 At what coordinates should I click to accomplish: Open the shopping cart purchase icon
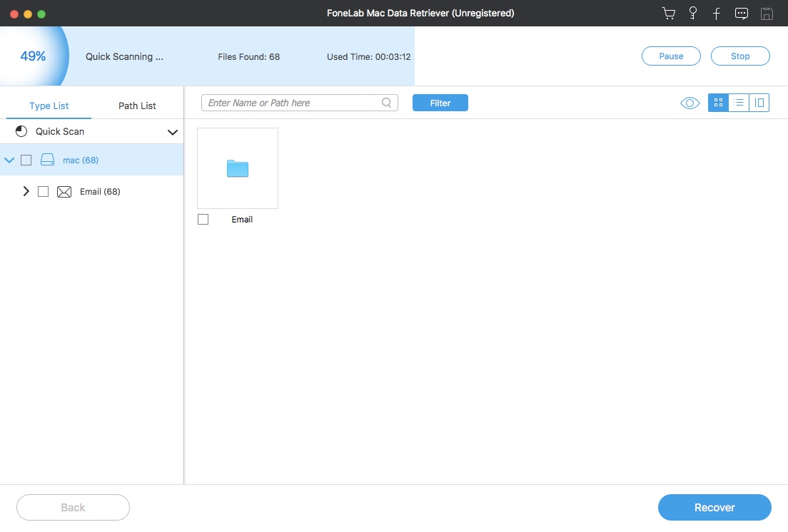[668, 14]
